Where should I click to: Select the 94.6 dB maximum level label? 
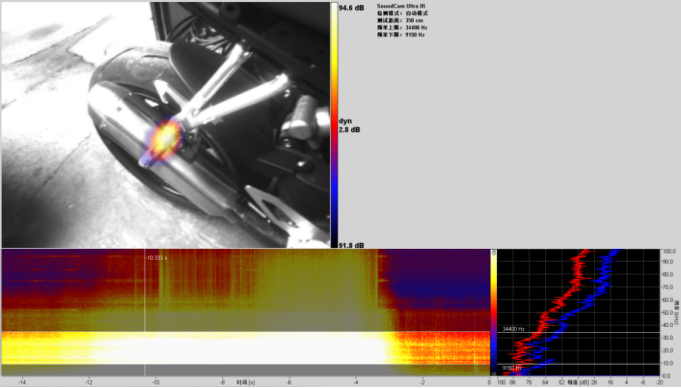(351, 8)
